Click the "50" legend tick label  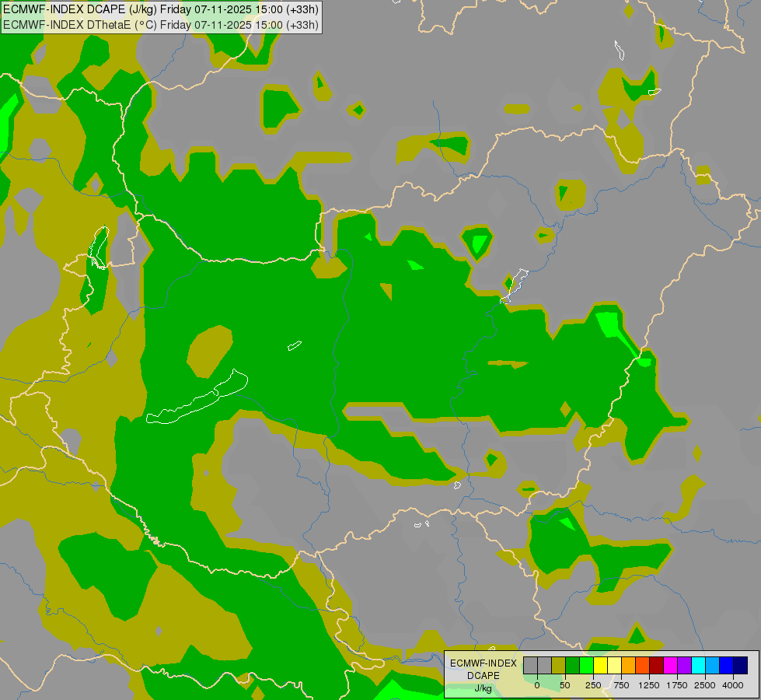pos(565,685)
